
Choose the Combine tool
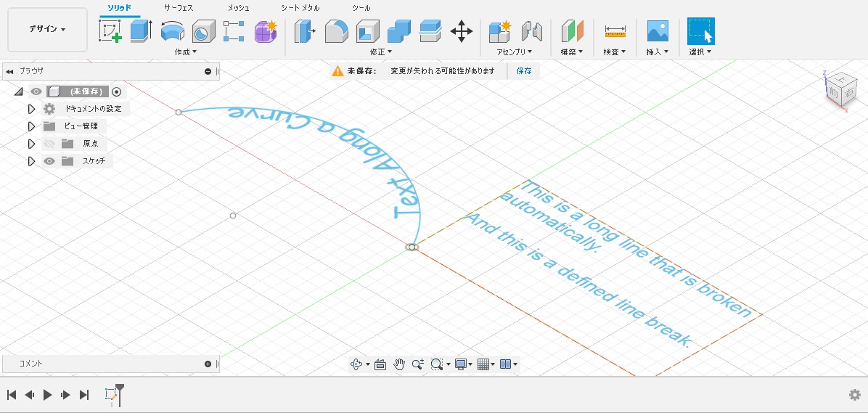coord(398,31)
